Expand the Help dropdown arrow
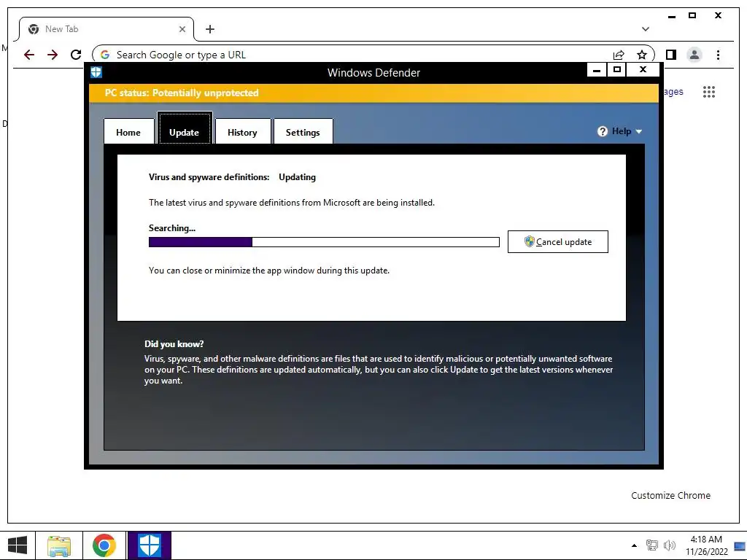 pyautogui.click(x=639, y=131)
